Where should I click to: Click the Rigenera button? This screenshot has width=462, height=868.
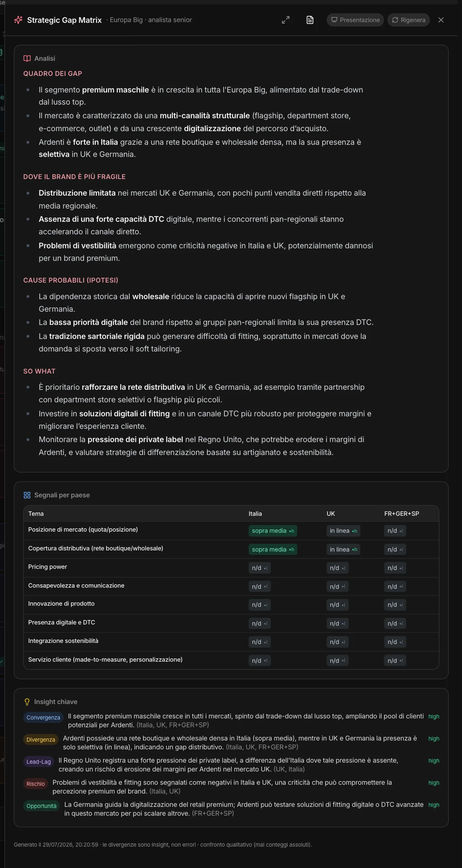408,20
